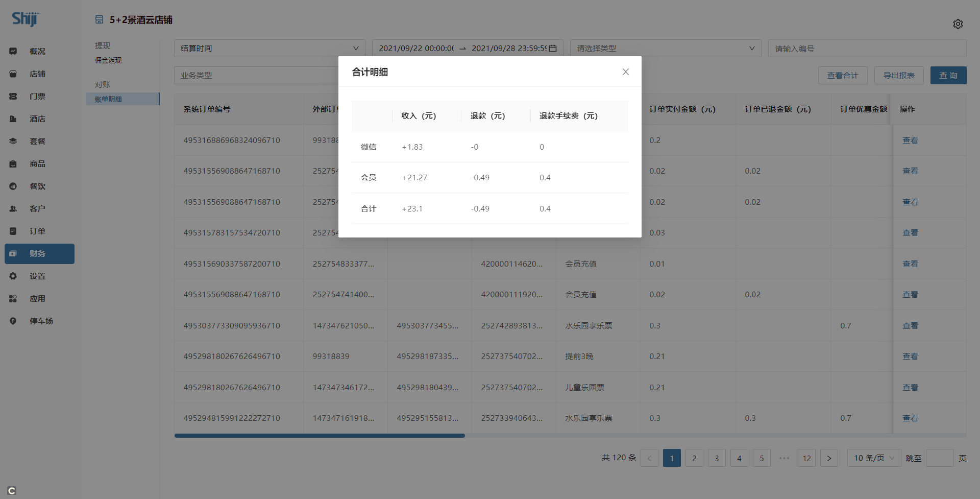Go to the 酒店 hotel sidebar icon
The image size is (980, 499).
(13, 119)
